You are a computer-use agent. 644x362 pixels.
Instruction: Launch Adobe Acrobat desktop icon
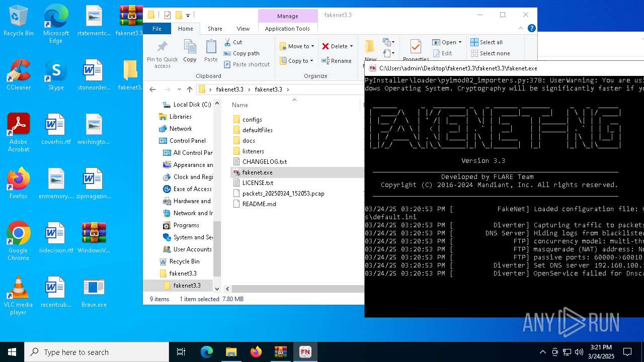pyautogui.click(x=19, y=133)
